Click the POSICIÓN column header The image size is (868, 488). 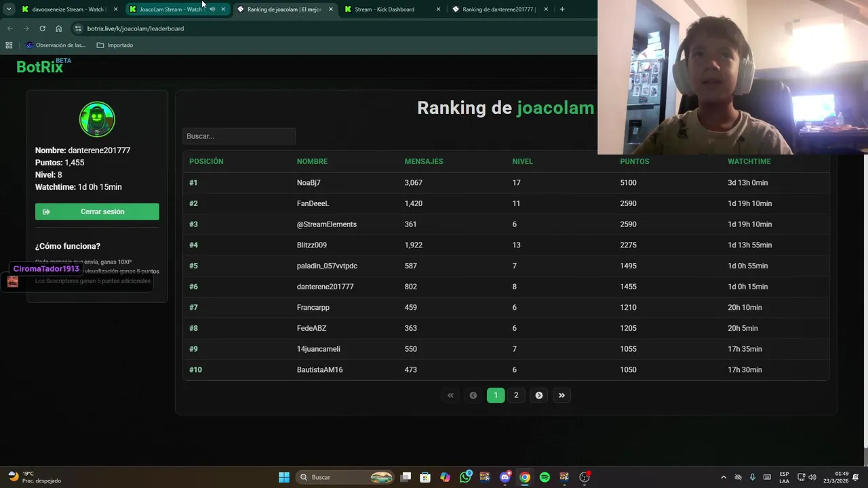(206, 161)
